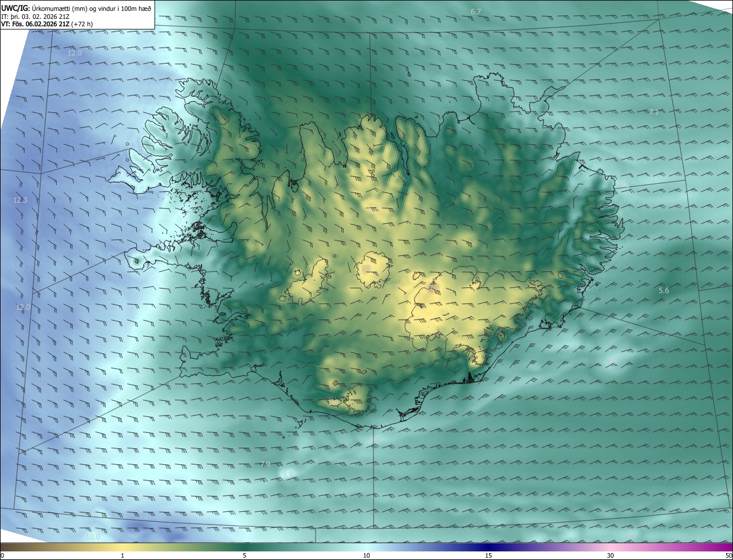Click the pink band of the colour scale above '30'
Viewport: 733px width, 560px height.
[x=610, y=547]
